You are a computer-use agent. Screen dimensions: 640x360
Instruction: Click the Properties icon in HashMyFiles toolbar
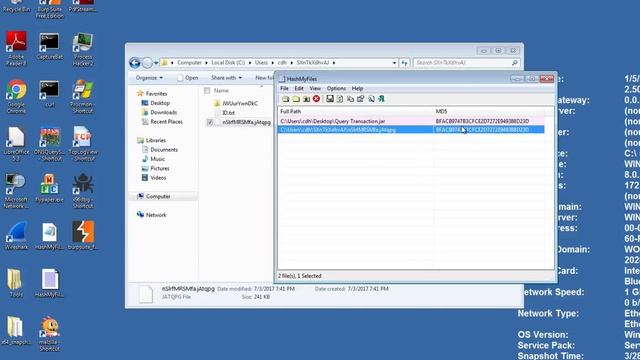coord(360,99)
